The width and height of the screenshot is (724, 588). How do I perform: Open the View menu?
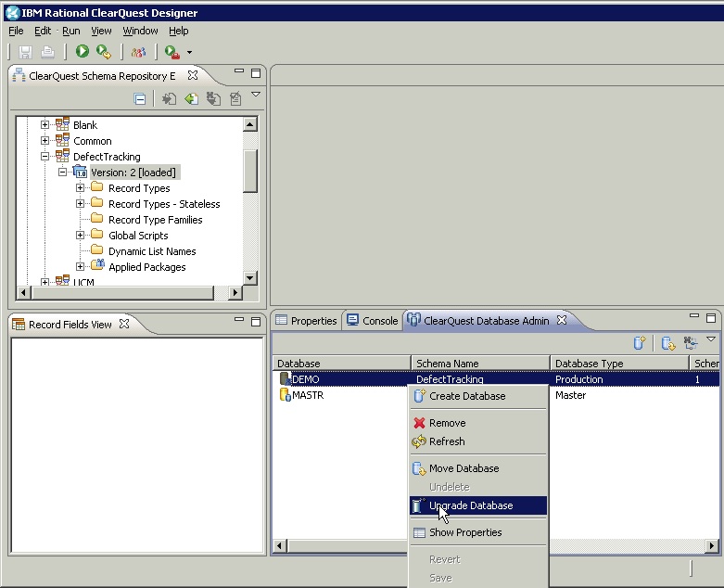pyautogui.click(x=101, y=31)
